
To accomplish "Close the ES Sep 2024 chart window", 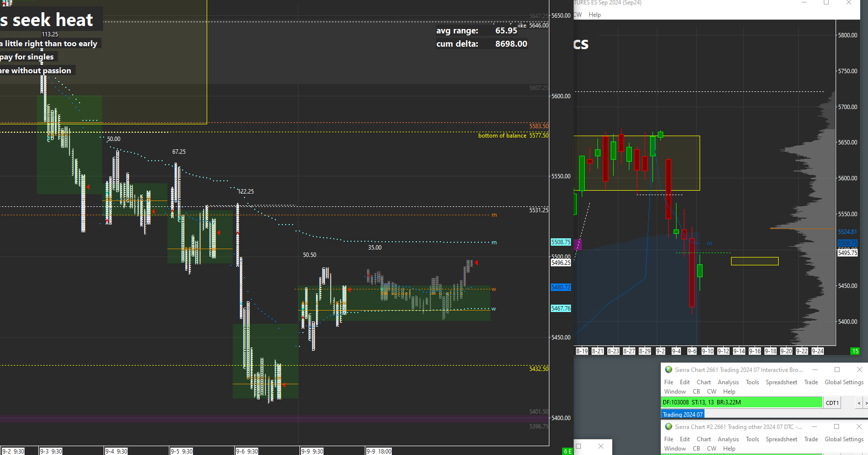I will point(848,3).
